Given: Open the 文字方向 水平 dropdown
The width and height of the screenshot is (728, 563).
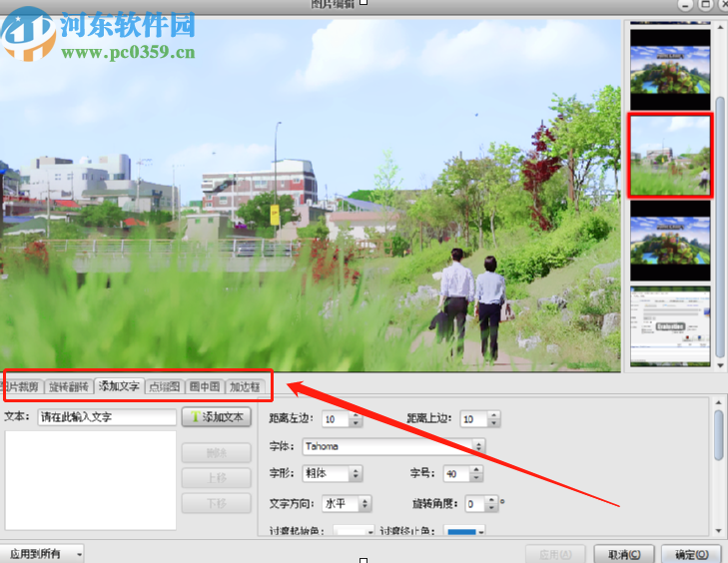Looking at the screenshot, I should [347, 503].
